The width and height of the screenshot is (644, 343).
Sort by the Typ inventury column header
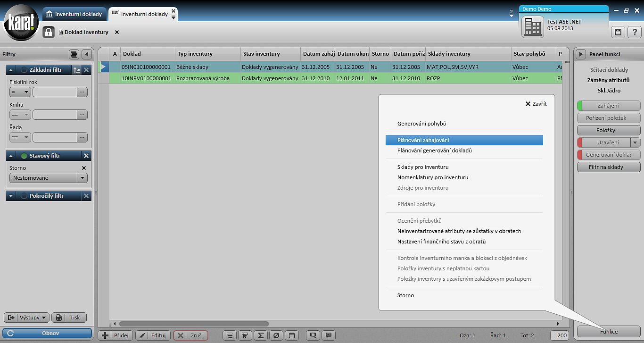207,54
